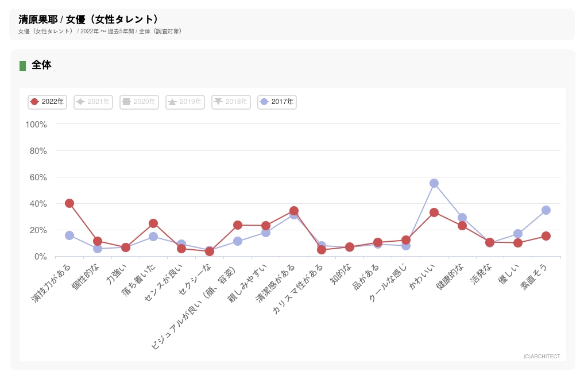This screenshot has width=588, height=379.
Task: Click the green marker beside 全体 heading
Action: (x=22, y=65)
